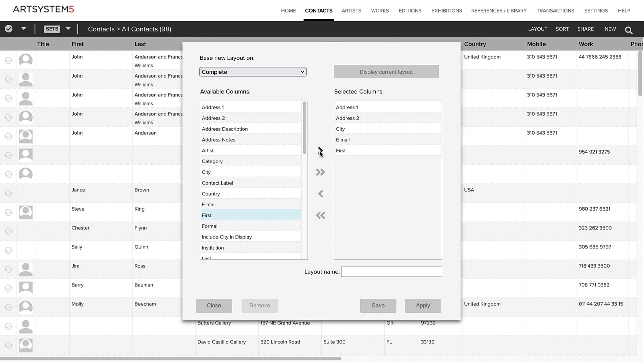
Task: Click NEW in the toolbar
Action: 610,29
